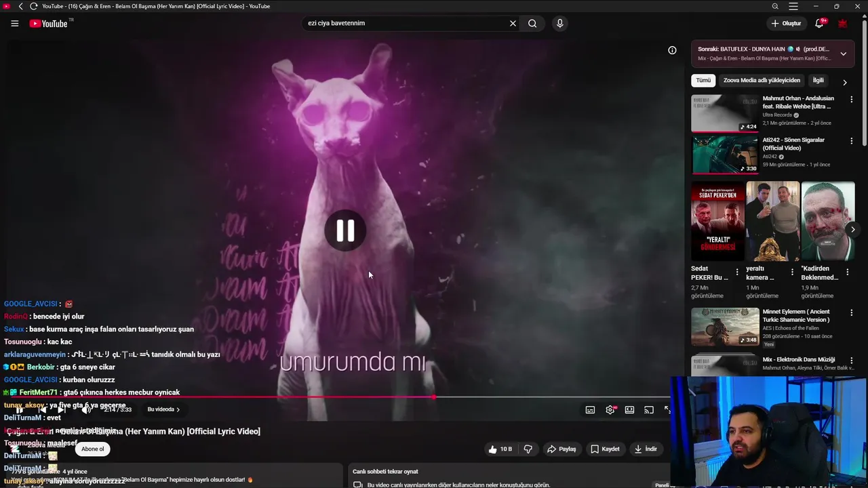This screenshot has height=488, width=868.
Task: Open options for Sedat PEKER short
Action: (737, 272)
